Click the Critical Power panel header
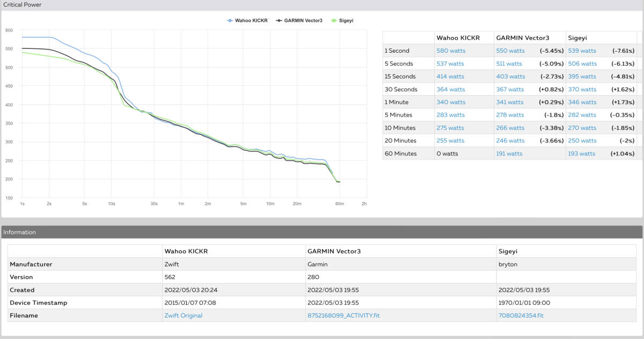This screenshot has width=644, height=339. [x=322, y=5]
